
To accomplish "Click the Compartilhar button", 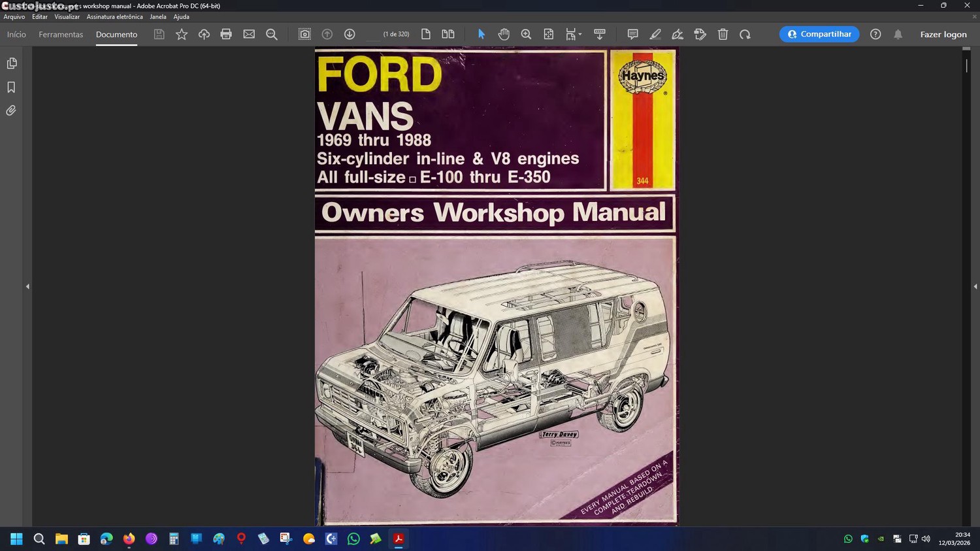I will 819,34.
